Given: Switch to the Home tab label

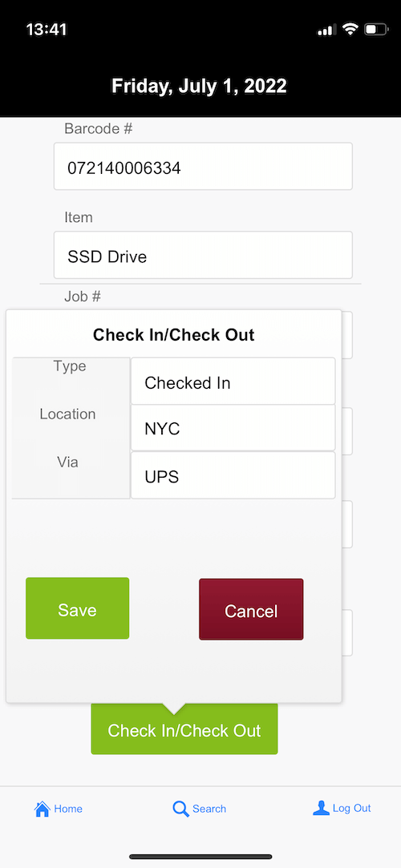Looking at the screenshot, I should pos(68,809).
